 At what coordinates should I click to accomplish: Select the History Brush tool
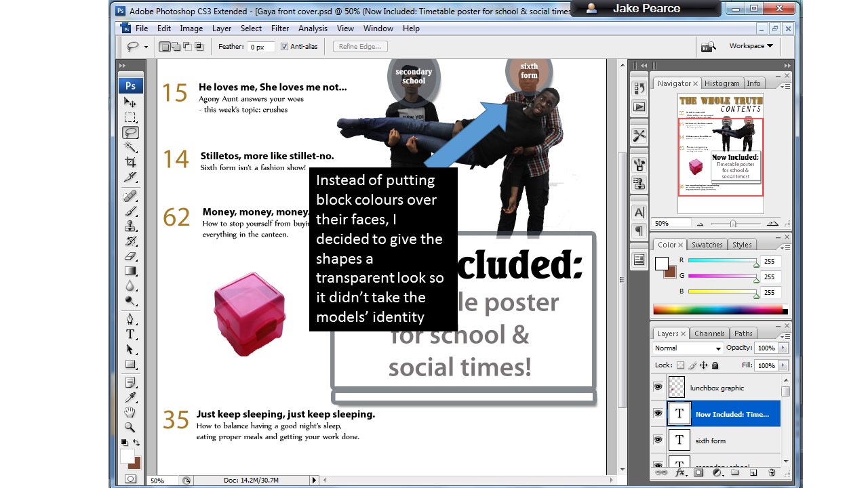coord(130,241)
